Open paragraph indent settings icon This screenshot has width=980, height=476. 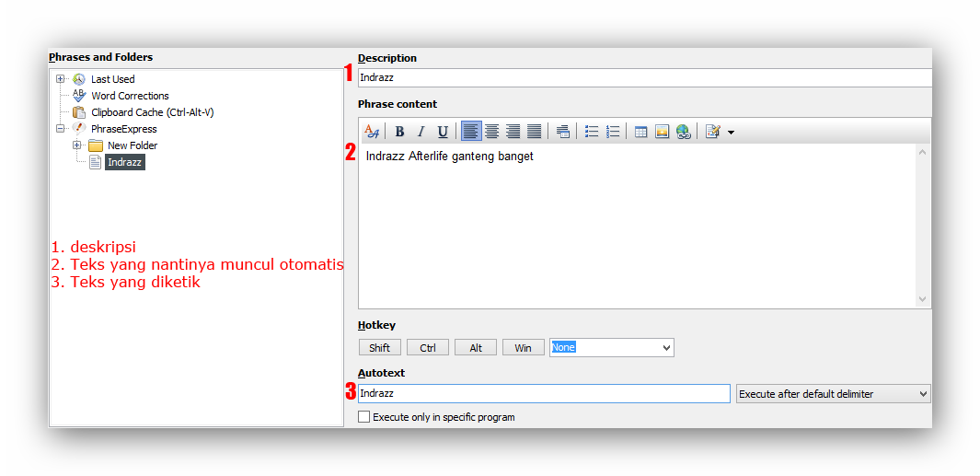click(x=562, y=132)
